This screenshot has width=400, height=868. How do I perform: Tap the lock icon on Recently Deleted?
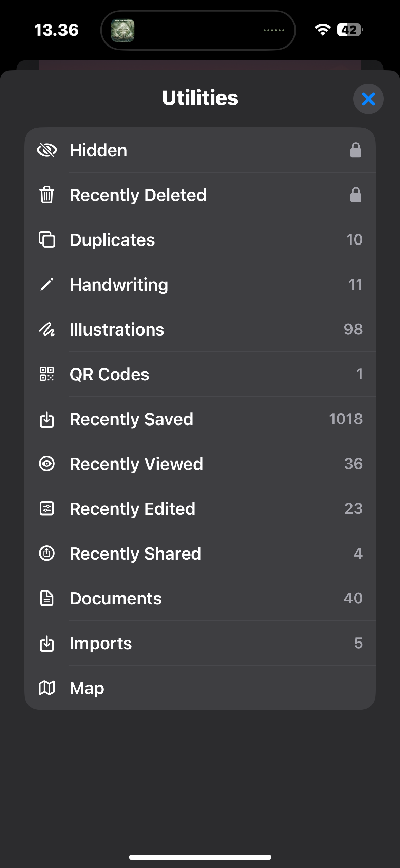click(x=356, y=195)
